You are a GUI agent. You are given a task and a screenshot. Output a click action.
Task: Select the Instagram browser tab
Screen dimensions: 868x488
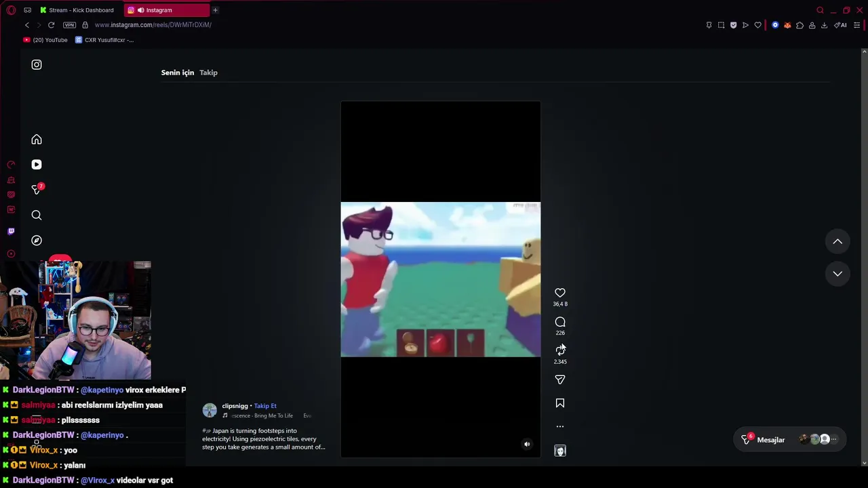[167, 10]
